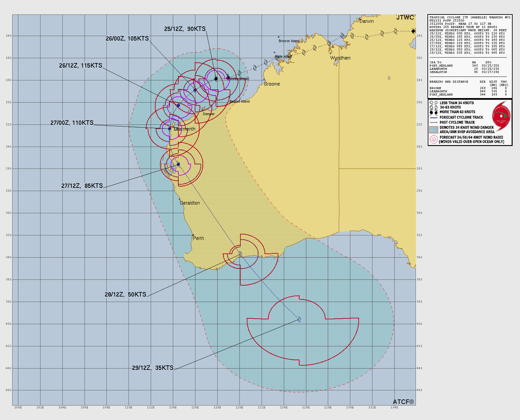Click the 27/12Z forecast position dot

[x=178, y=164]
